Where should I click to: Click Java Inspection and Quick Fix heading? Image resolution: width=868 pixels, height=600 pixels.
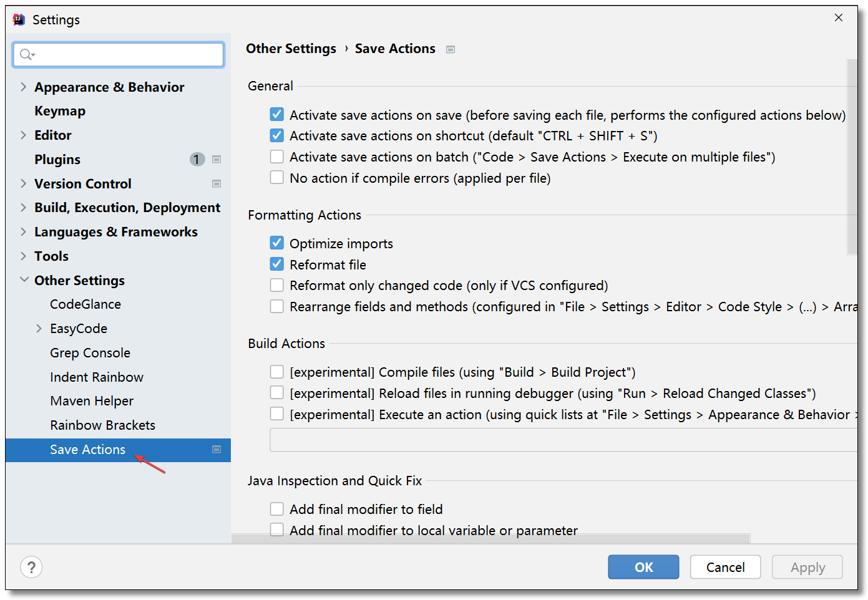(334, 481)
